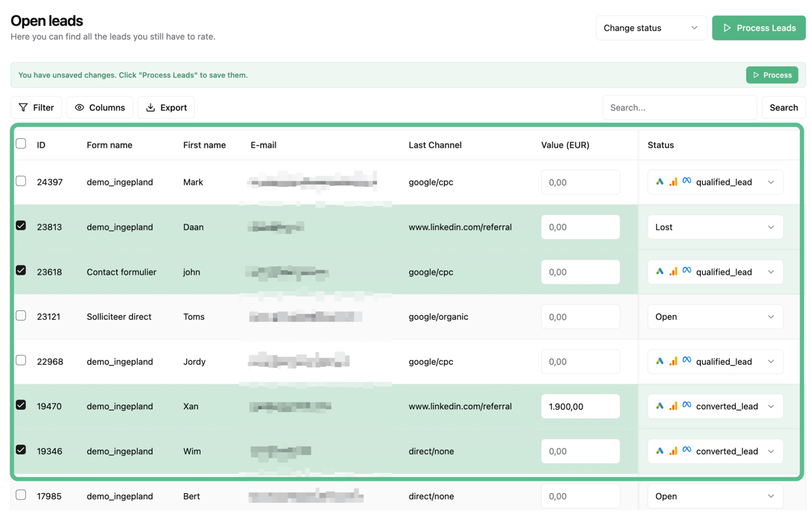Click the Google Ads icon in row 22968
The image size is (812, 512).
660,362
